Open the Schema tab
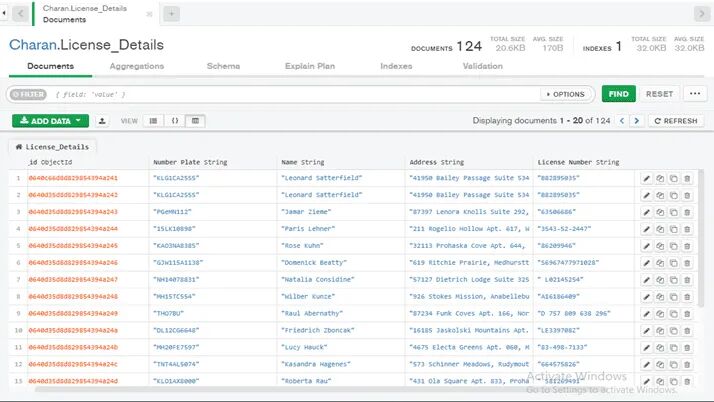This screenshot has width=714, height=402. pos(223,66)
